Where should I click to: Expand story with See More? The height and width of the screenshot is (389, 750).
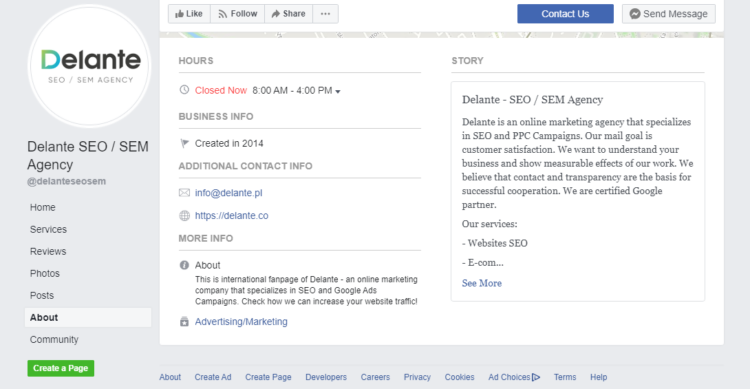(482, 283)
